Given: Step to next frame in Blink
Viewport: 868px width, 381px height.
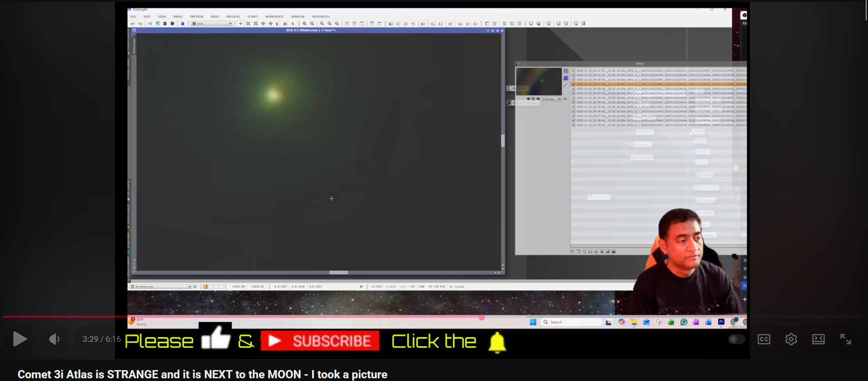Looking at the screenshot, I should [538, 99].
